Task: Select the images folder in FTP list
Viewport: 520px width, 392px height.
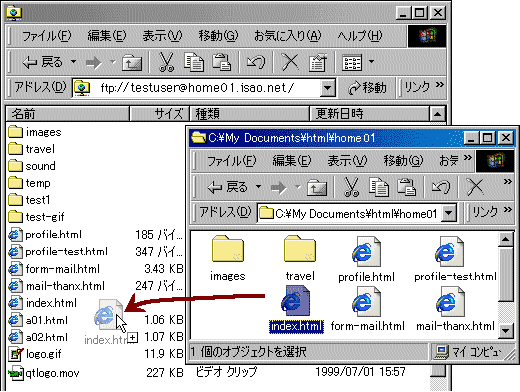Action: [x=35, y=132]
